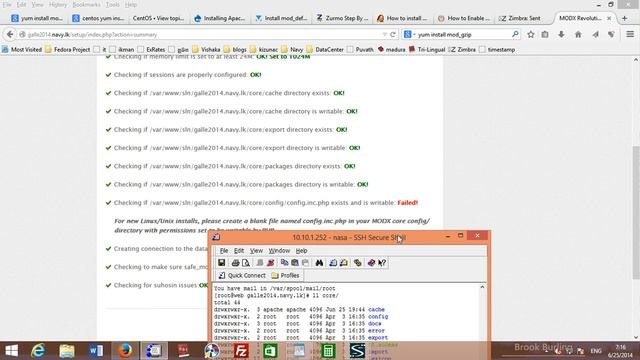
Task: Open the Most Visited bookmarks folder
Action: [x=22, y=49]
